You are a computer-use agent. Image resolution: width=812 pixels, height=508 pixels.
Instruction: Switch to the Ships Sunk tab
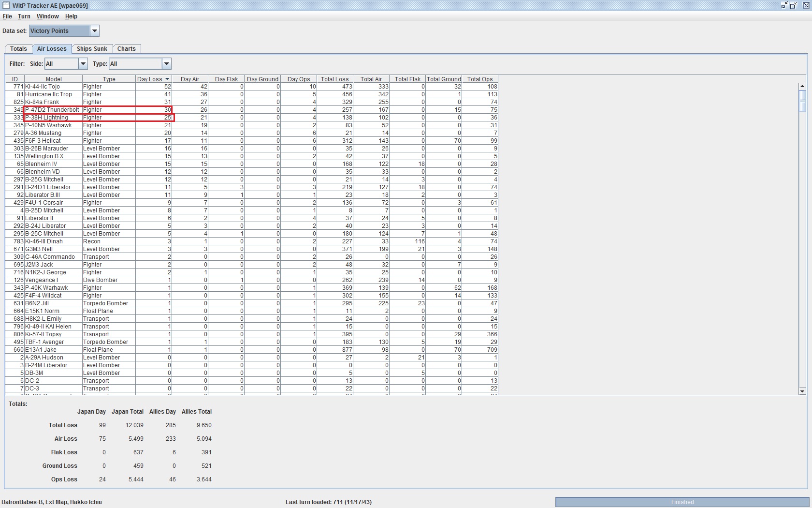click(x=92, y=49)
